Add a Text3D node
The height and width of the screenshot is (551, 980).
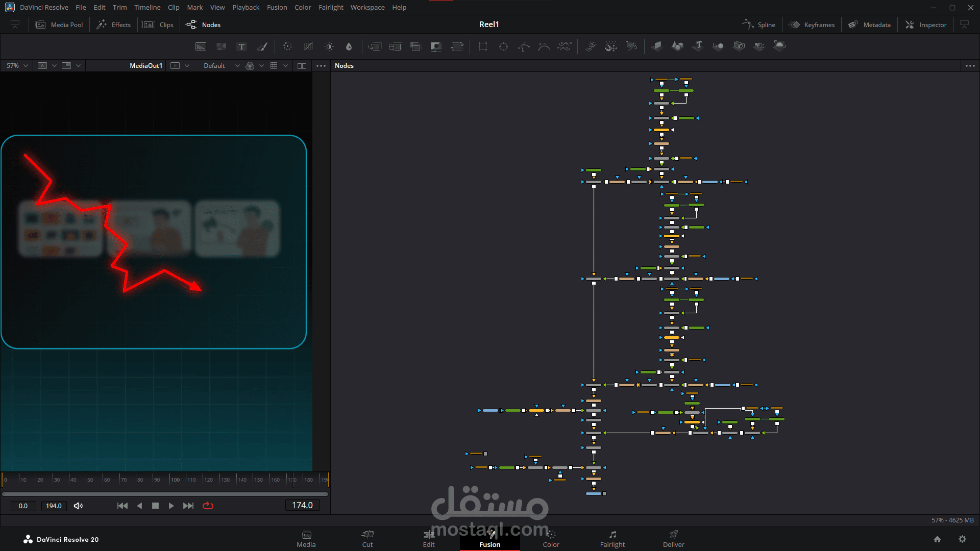(x=698, y=46)
